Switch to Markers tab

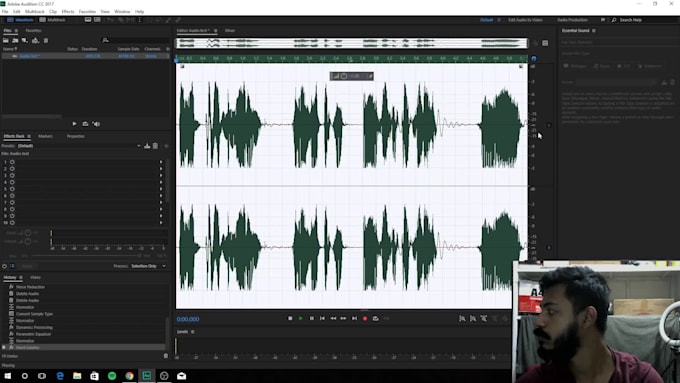pyautogui.click(x=46, y=136)
